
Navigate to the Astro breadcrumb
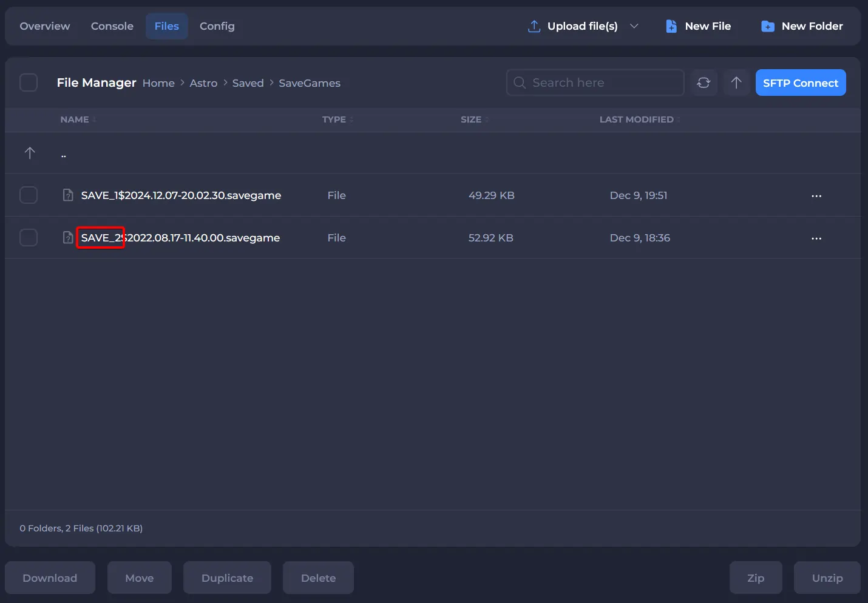pos(203,83)
